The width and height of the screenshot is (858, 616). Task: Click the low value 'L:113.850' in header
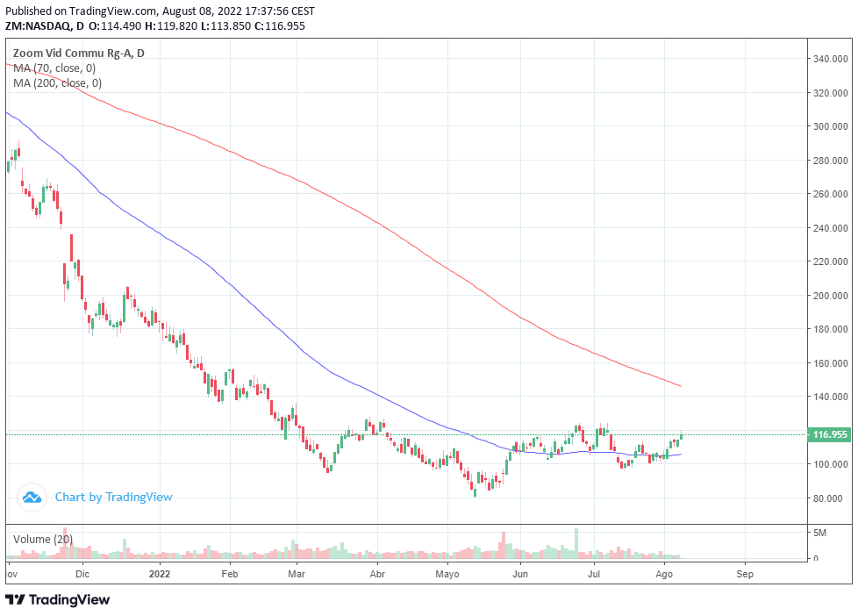[x=226, y=25]
